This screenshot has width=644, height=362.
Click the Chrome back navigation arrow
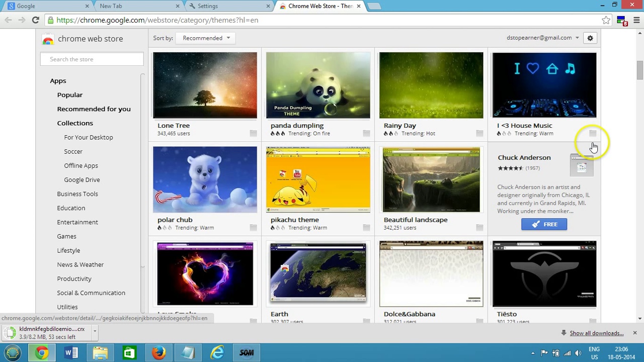[x=8, y=20]
